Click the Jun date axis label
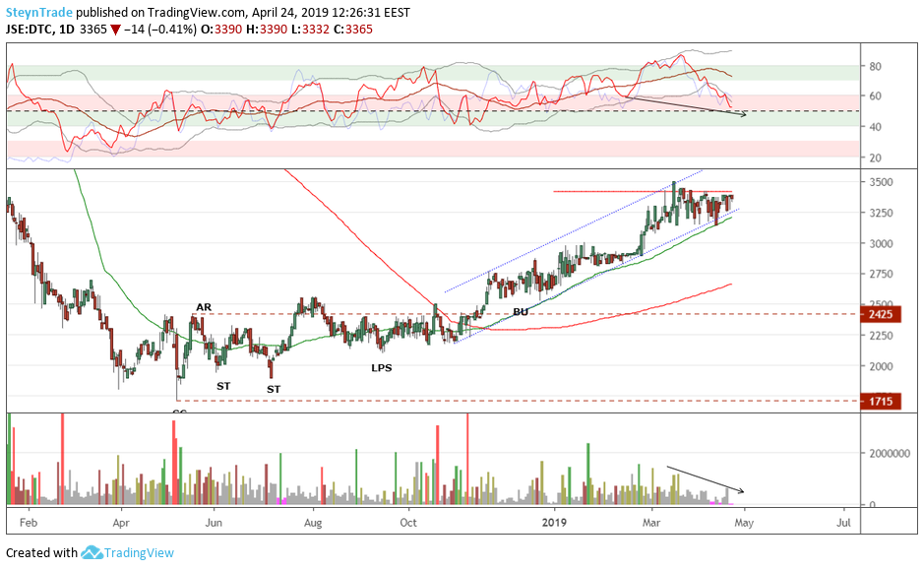924x570 pixels. [x=214, y=523]
